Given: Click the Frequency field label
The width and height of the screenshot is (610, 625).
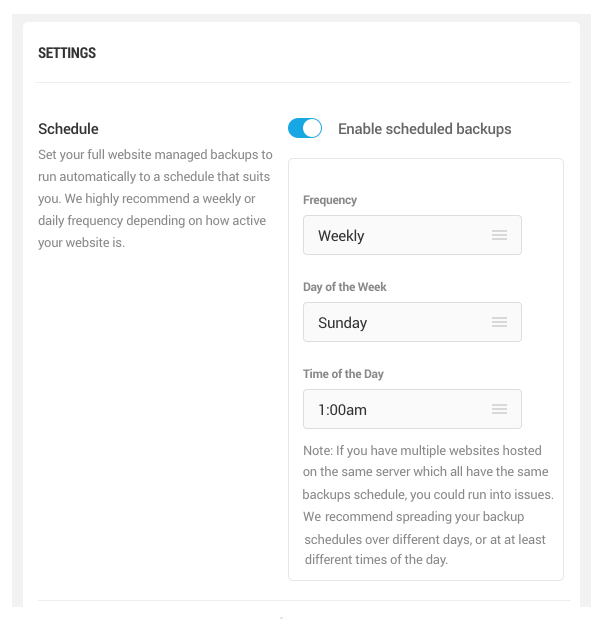Looking at the screenshot, I should [330, 200].
